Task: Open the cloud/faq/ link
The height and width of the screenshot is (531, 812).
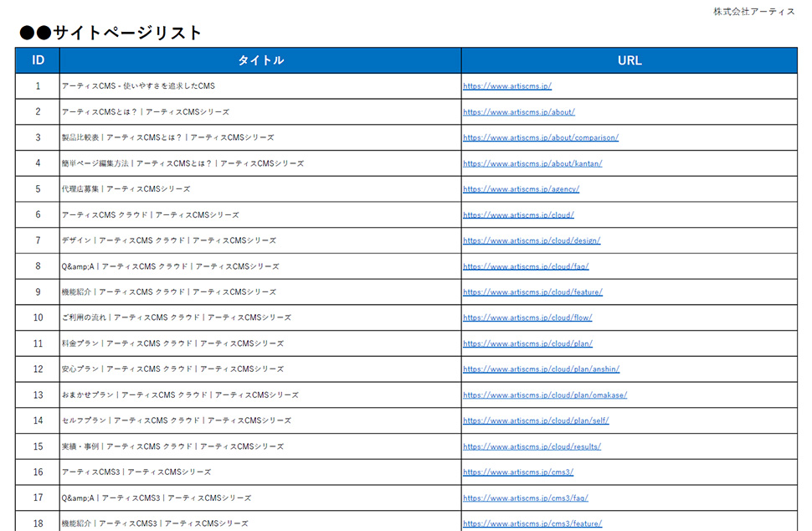Action: click(526, 266)
